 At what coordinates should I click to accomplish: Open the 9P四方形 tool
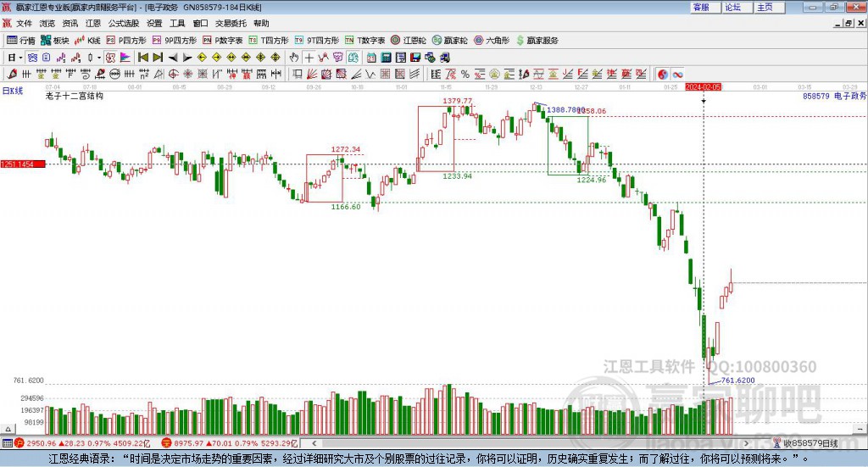pyautogui.click(x=175, y=41)
